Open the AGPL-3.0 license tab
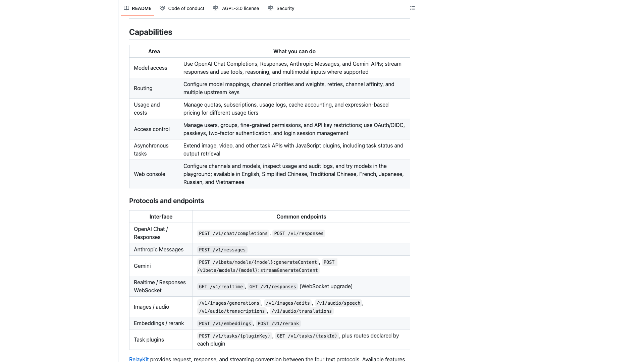 (236, 8)
